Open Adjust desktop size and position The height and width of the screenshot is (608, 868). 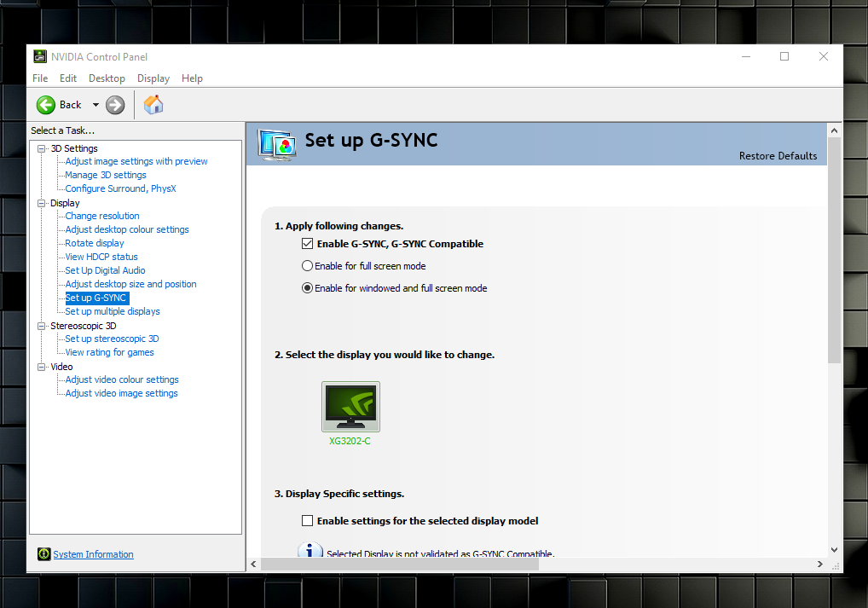(x=130, y=284)
